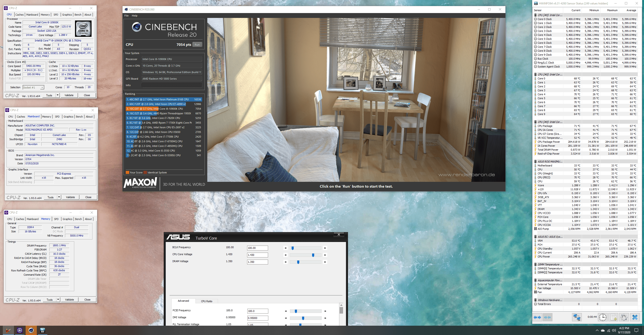Click Cinebench title bar sphere icon
This screenshot has height=335, width=644.
tap(126, 10)
